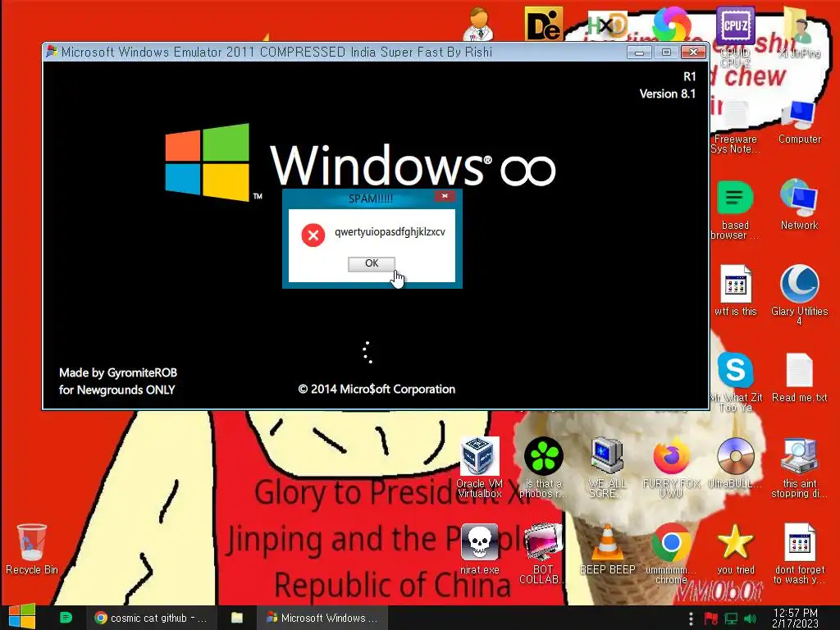Click '© 2014 Micro$oft Corporation' text
The image size is (840, 630).
click(x=377, y=389)
